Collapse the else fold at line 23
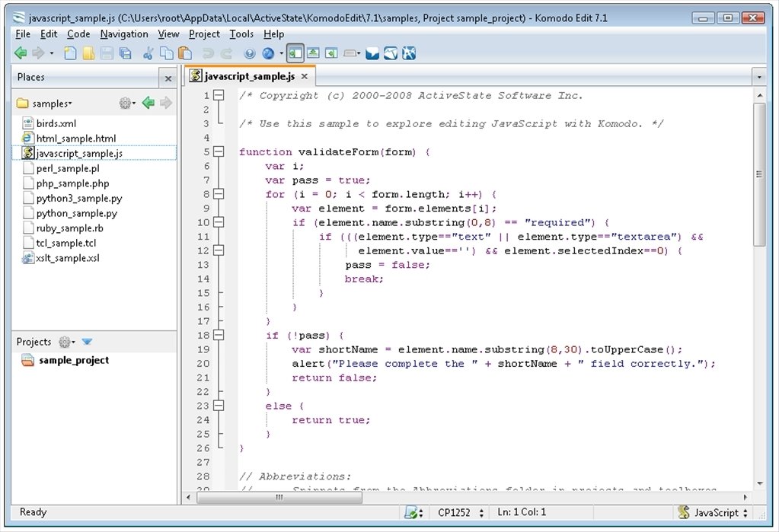 219,406
